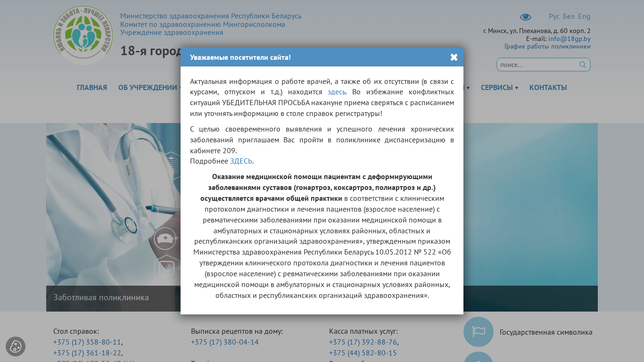Call number +375 (17) 361-18-22
The image size is (644, 362).
pos(87,353)
